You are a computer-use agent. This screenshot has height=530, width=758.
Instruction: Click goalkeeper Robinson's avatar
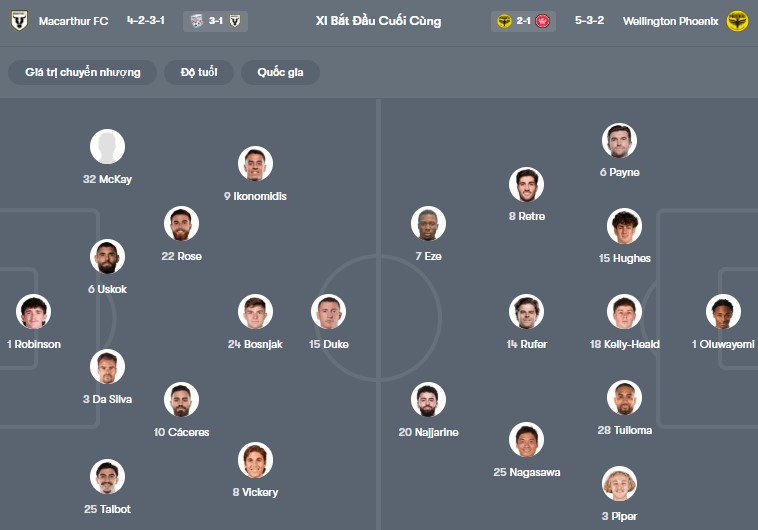(33, 312)
